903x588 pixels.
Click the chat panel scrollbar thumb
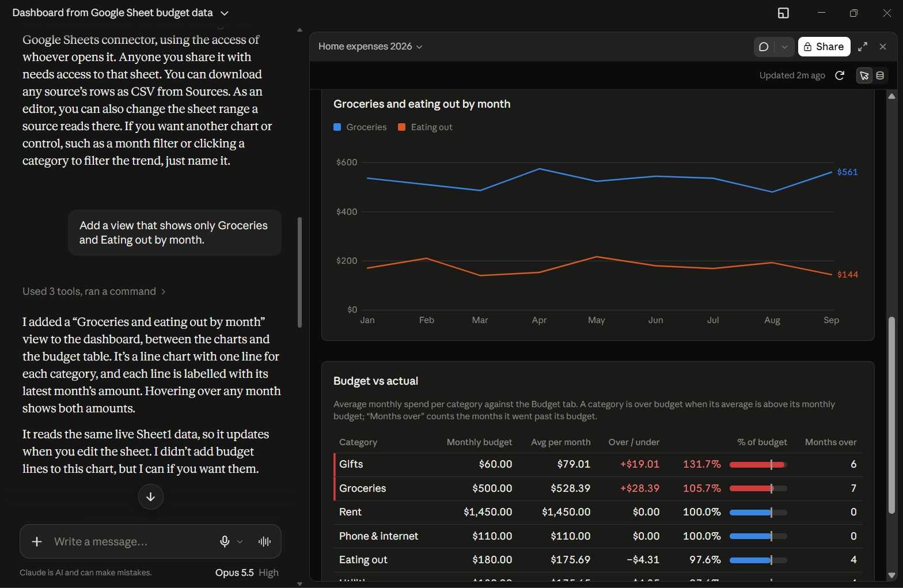299,272
